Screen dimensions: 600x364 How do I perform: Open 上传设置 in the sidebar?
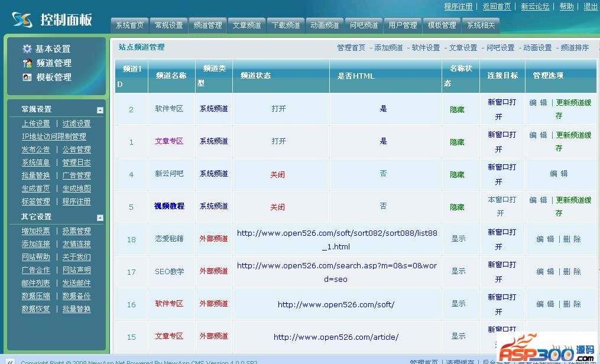(x=36, y=123)
